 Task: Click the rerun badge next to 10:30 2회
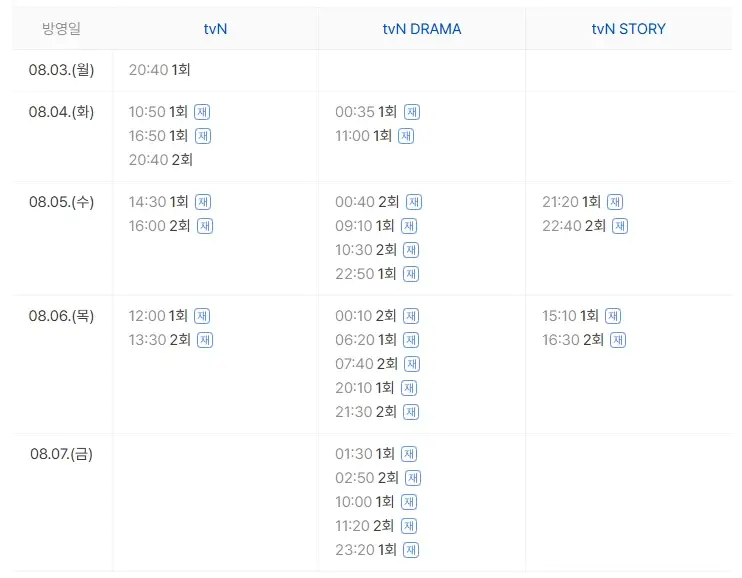coord(411,249)
